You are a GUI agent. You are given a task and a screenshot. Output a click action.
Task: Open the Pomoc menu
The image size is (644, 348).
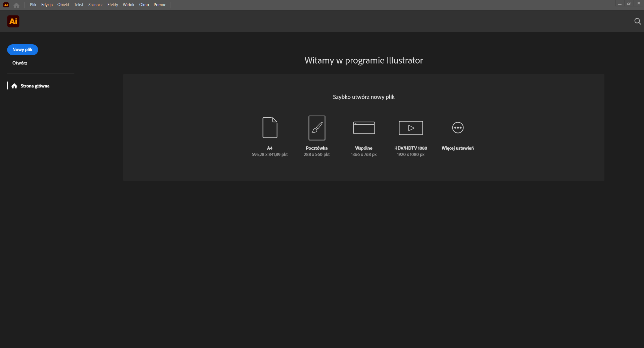(x=160, y=5)
